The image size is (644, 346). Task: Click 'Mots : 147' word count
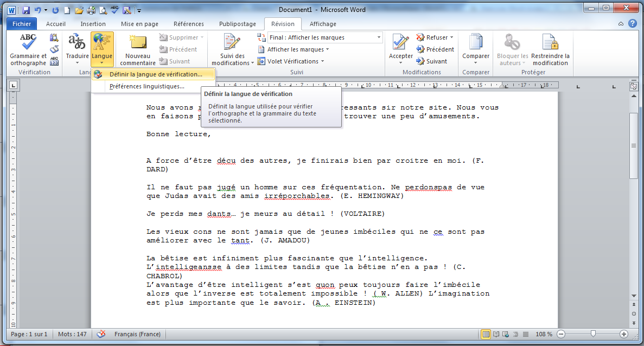pos(72,334)
